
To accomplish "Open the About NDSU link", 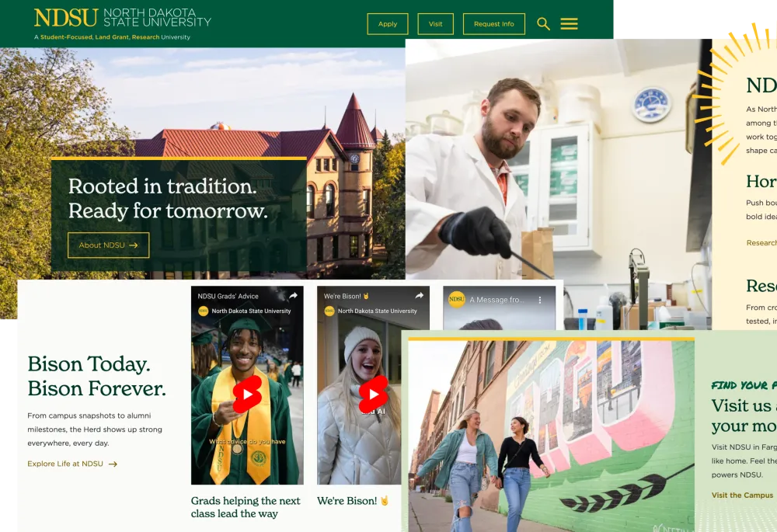I will tap(109, 245).
